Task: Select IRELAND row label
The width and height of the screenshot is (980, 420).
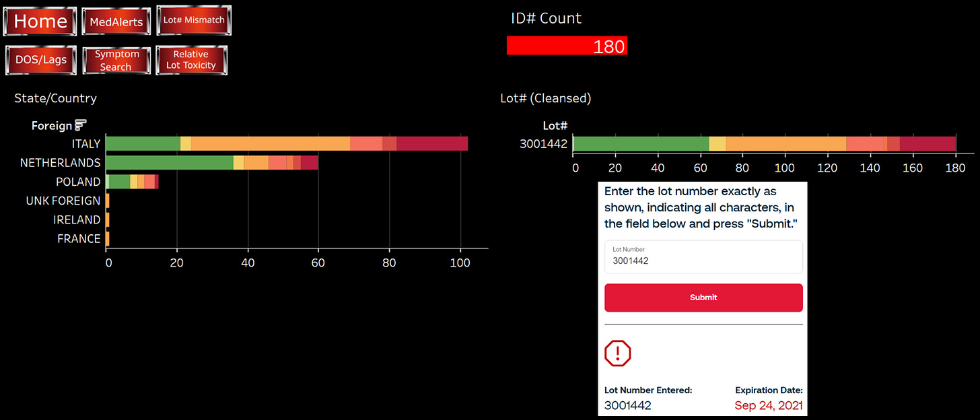Action: [77, 219]
